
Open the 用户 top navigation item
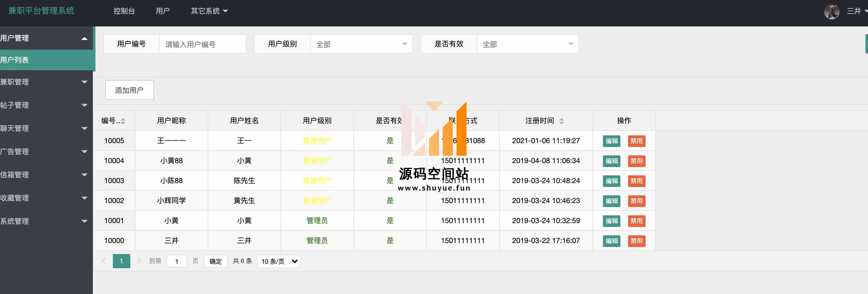pos(163,11)
